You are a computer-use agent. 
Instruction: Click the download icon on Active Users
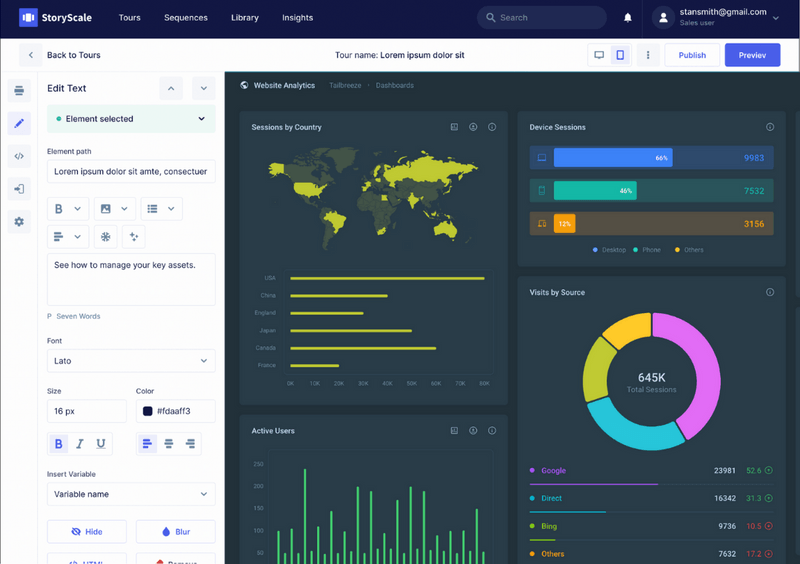click(473, 431)
